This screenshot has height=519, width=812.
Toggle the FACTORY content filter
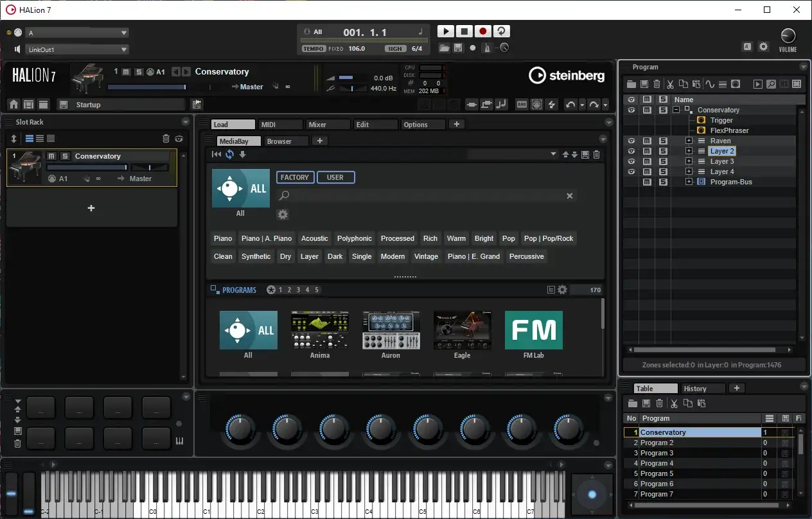click(295, 177)
